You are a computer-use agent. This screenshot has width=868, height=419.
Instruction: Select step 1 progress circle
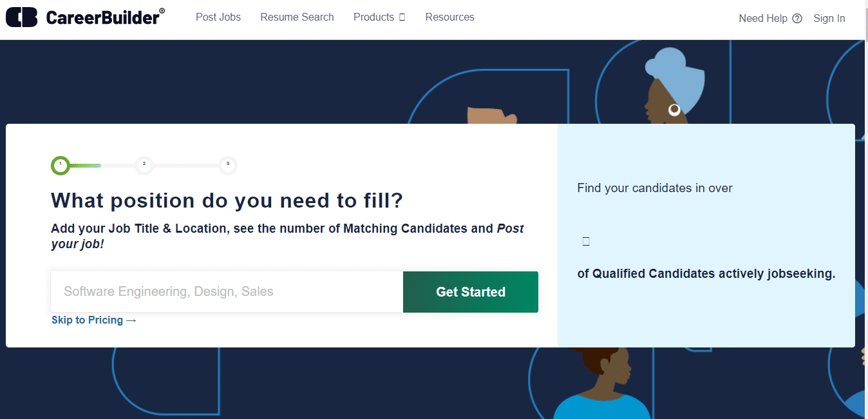coord(61,165)
